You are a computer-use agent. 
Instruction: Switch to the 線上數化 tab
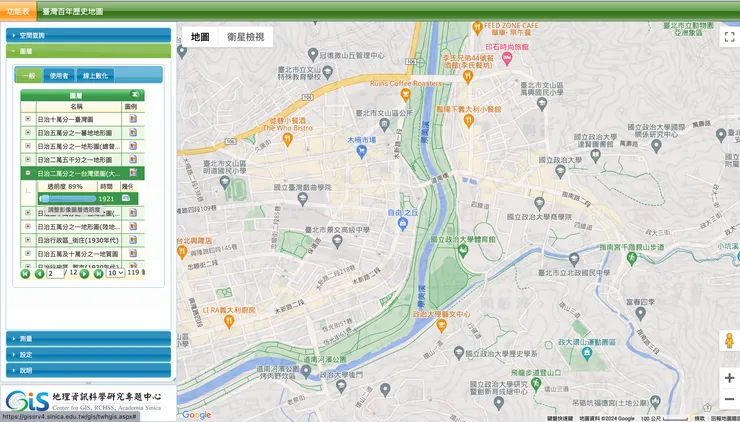pyautogui.click(x=95, y=76)
